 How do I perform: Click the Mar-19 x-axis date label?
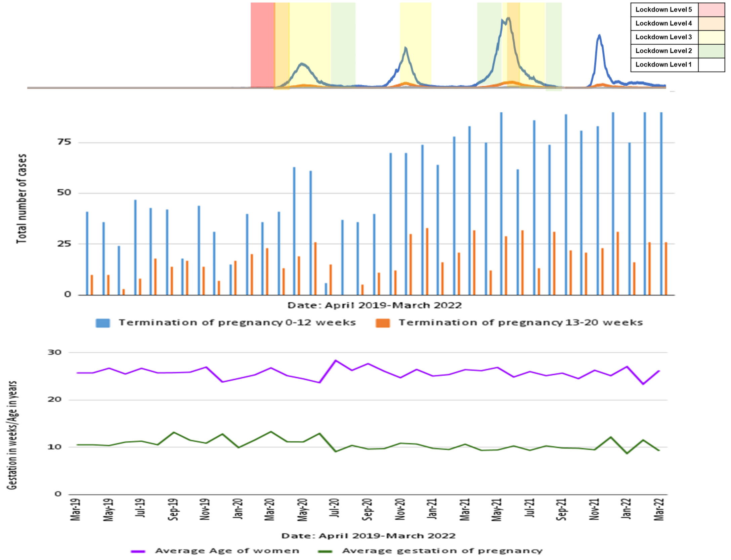pos(76,510)
